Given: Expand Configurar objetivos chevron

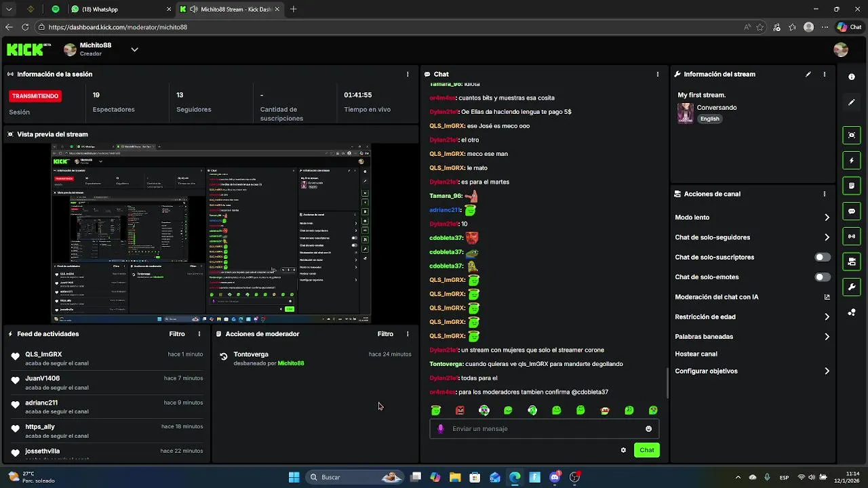Looking at the screenshot, I should [x=827, y=371].
